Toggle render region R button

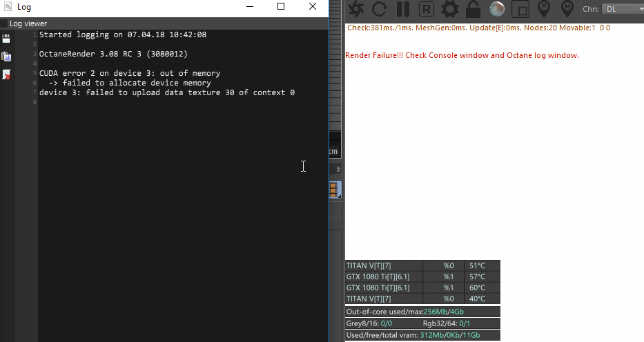point(427,9)
